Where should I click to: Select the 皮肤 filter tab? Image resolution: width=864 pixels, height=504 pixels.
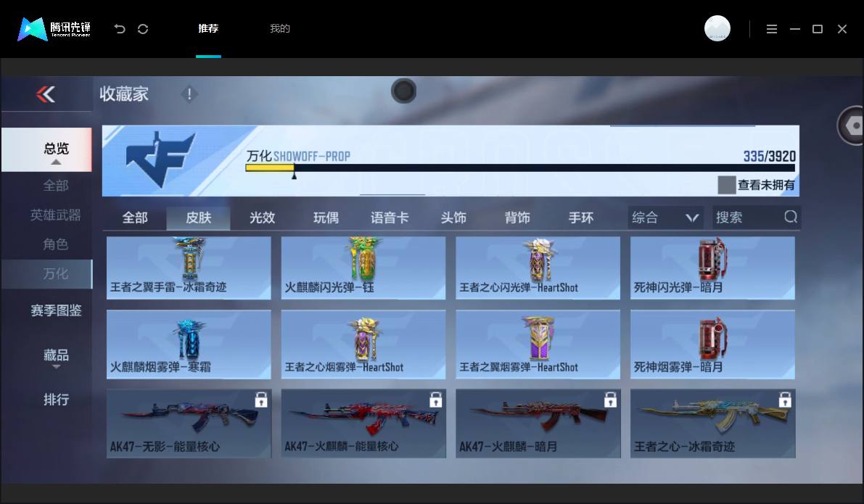coord(198,218)
